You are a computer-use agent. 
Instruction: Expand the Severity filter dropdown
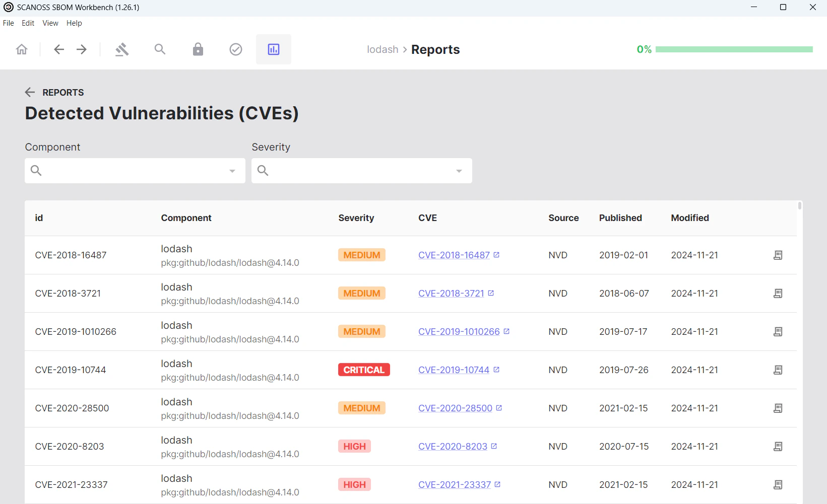459,171
